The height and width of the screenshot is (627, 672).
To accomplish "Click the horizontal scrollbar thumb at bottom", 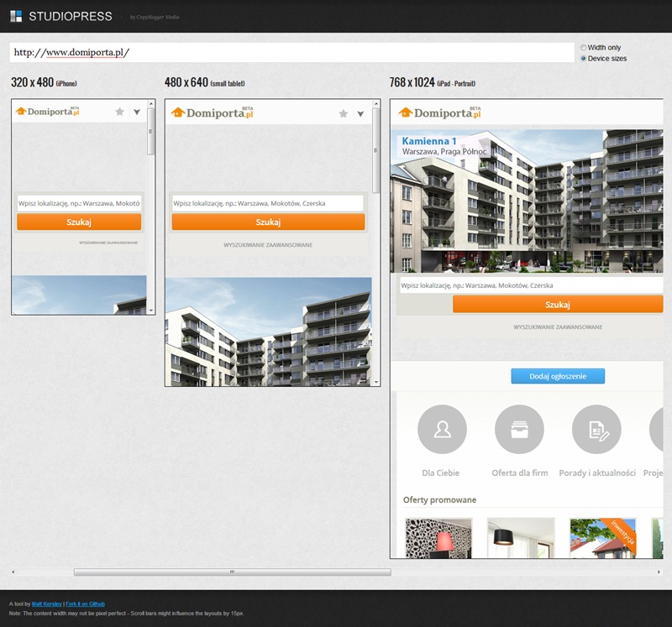I will (x=232, y=572).
